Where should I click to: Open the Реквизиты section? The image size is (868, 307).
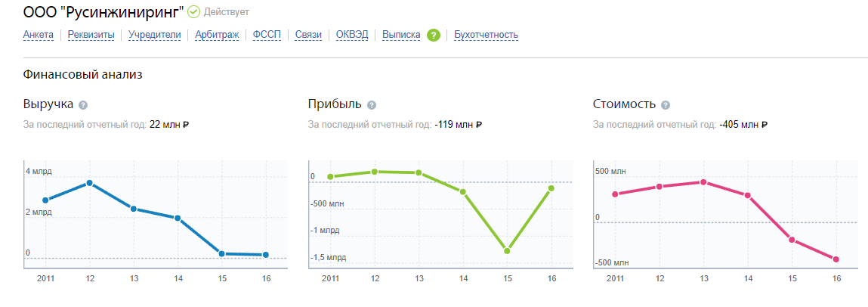(91, 35)
